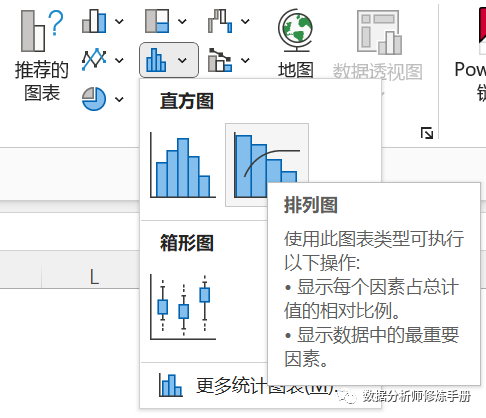The image size is (486, 418).
Task: Expand the combo chart dropdown arrow
Action: pos(245,60)
